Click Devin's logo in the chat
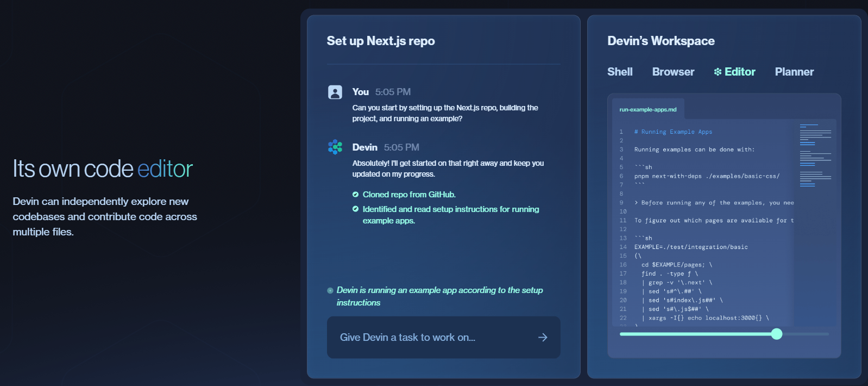The width and height of the screenshot is (868, 386). pyautogui.click(x=335, y=147)
